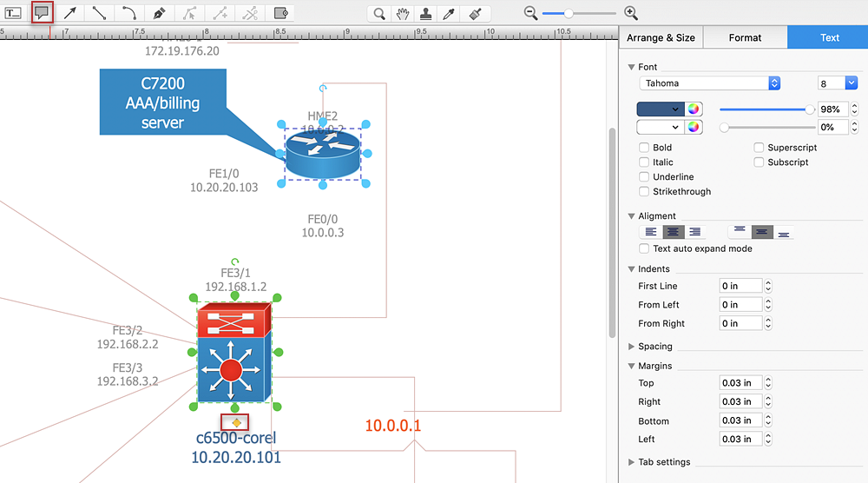The width and height of the screenshot is (868, 483).
Task: Select the Format painter brush tool
Action: click(475, 13)
